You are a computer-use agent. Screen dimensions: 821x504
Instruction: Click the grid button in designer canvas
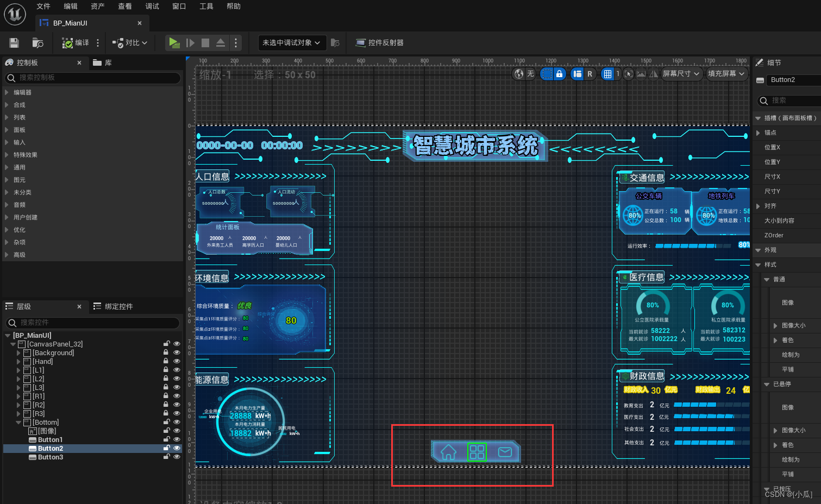tap(477, 452)
